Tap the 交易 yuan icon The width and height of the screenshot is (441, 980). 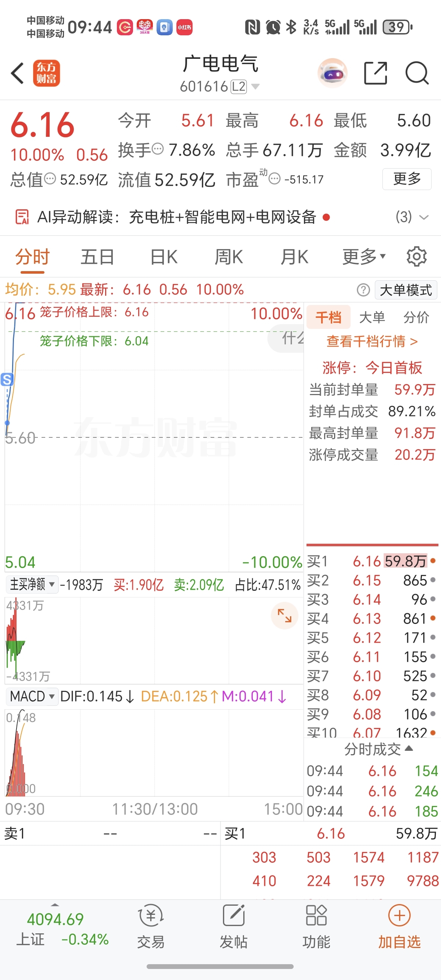point(151,916)
